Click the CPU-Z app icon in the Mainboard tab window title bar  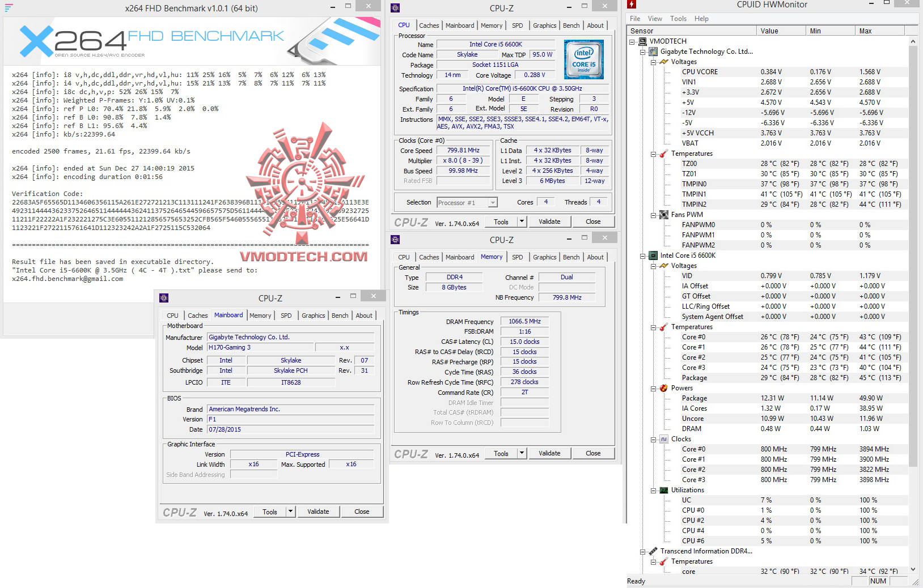coord(164,298)
